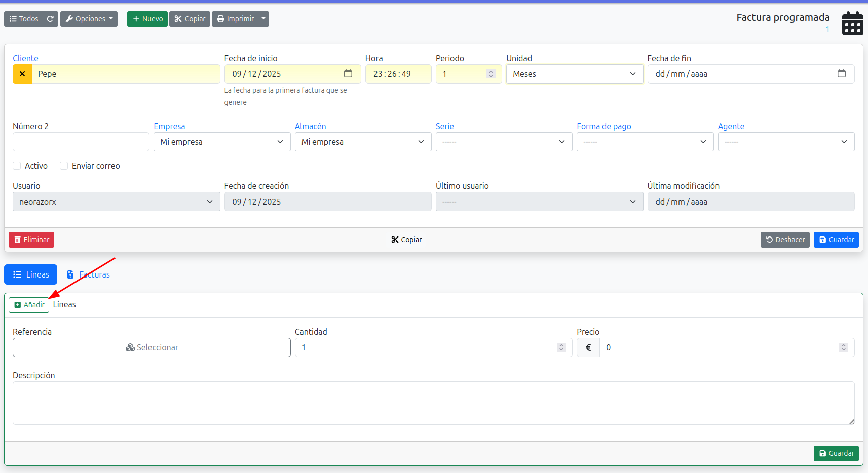This screenshot has height=473, width=868.
Task: Click the red Eliminar trash button
Action: pyautogui.click(x=31, y=240)
